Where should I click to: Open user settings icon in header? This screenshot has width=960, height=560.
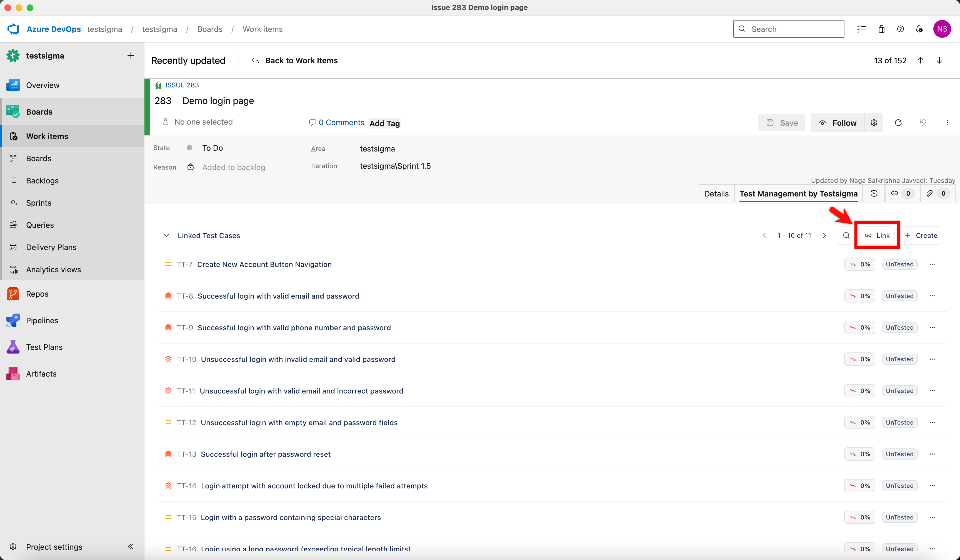(x=919, y=29)
